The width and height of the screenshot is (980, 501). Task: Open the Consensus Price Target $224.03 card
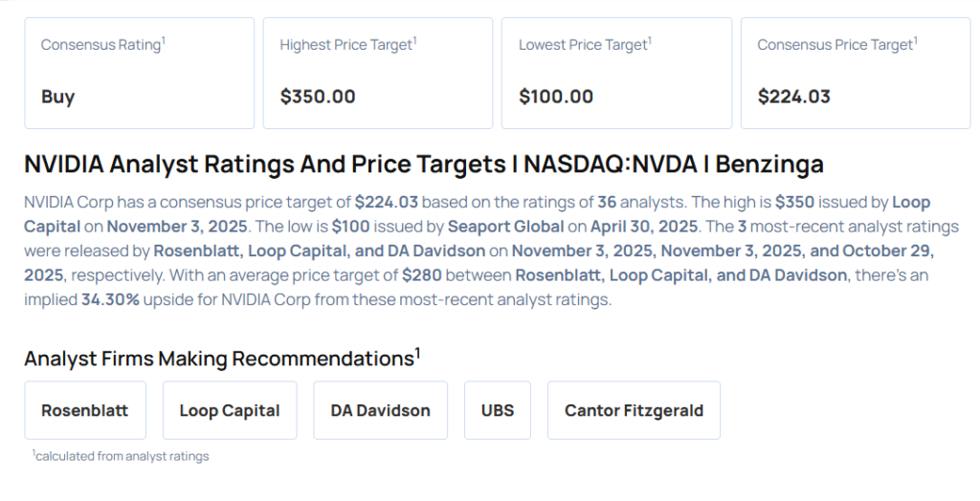(855, 73)
